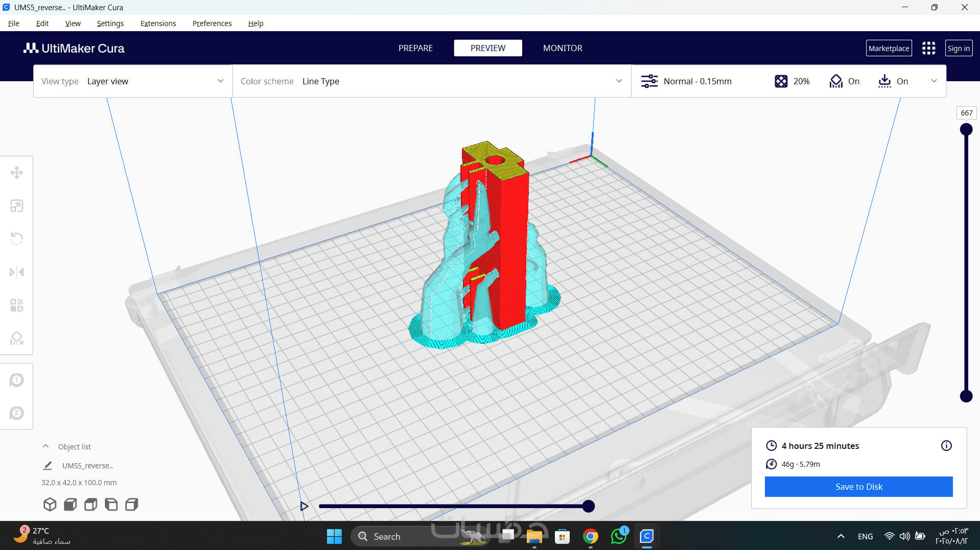The height and width of the screenshot is (550, 980).
Task: Switch to the PREVIEW stage
Action: [488, 48]
